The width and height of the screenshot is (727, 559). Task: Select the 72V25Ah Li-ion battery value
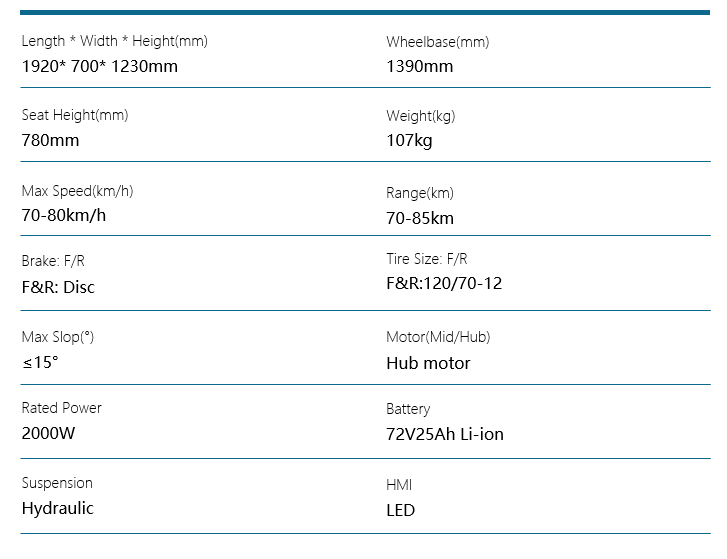445,434
